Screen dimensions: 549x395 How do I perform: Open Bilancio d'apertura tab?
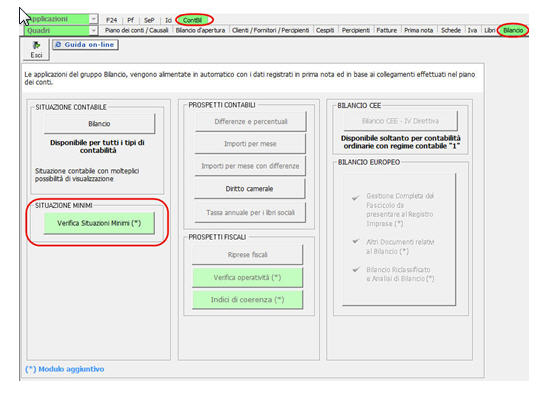pyautogui.click(x=200, y=30)
